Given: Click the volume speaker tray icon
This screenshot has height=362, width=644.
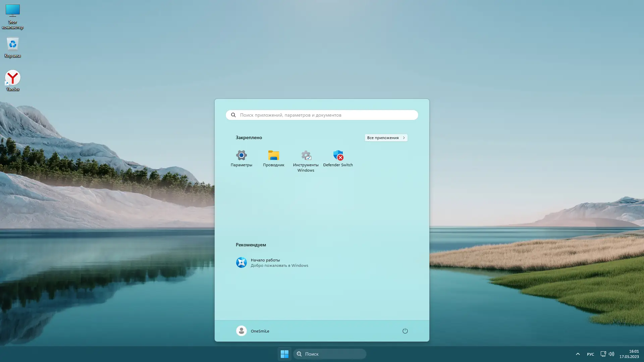Looking at the screenshot, I should [x=611, y=354].
